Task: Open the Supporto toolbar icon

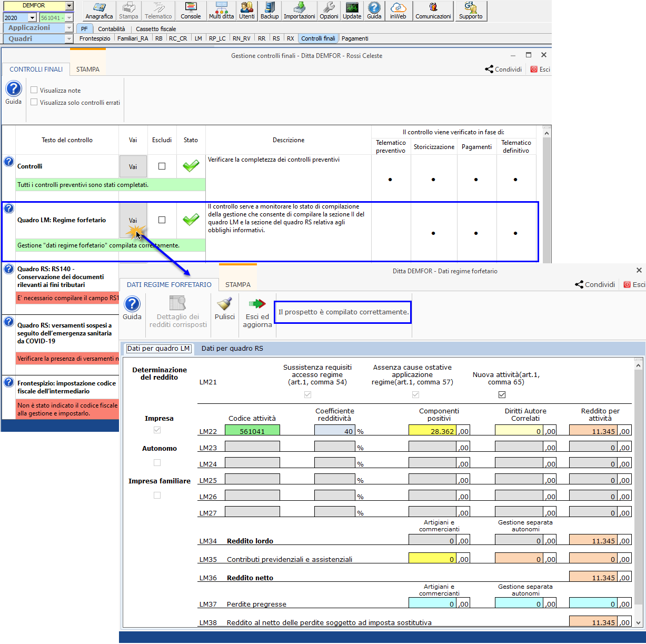Action: pyautogui.click(x=471, y=11)
